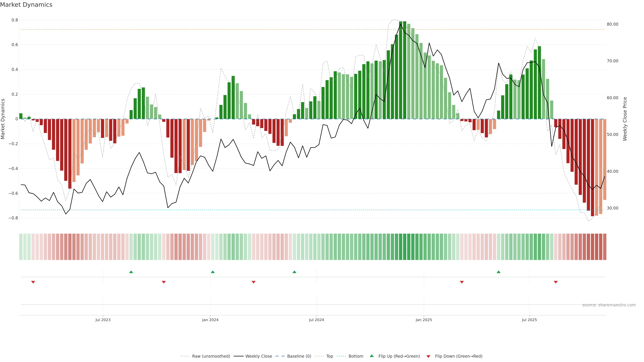Toggle the Bottom legend entry
The width and height of the screenshot is (644, 362).
coord(356,356)
